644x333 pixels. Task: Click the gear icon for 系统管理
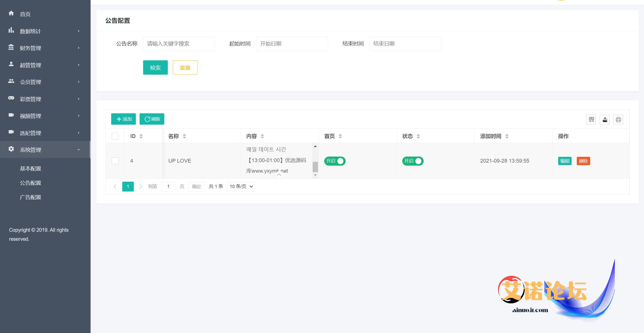pos(11,149)
